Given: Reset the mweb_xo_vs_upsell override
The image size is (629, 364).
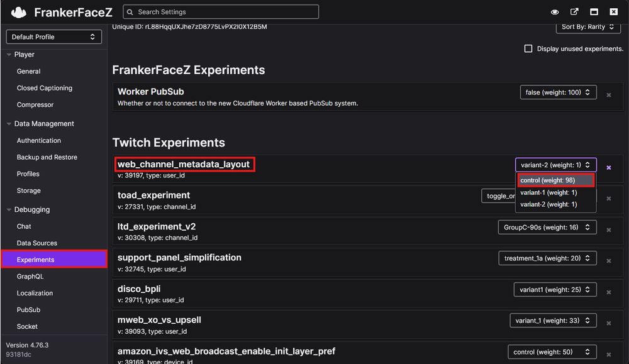Looking at the screenshot, I should click(x=608, y=323).
